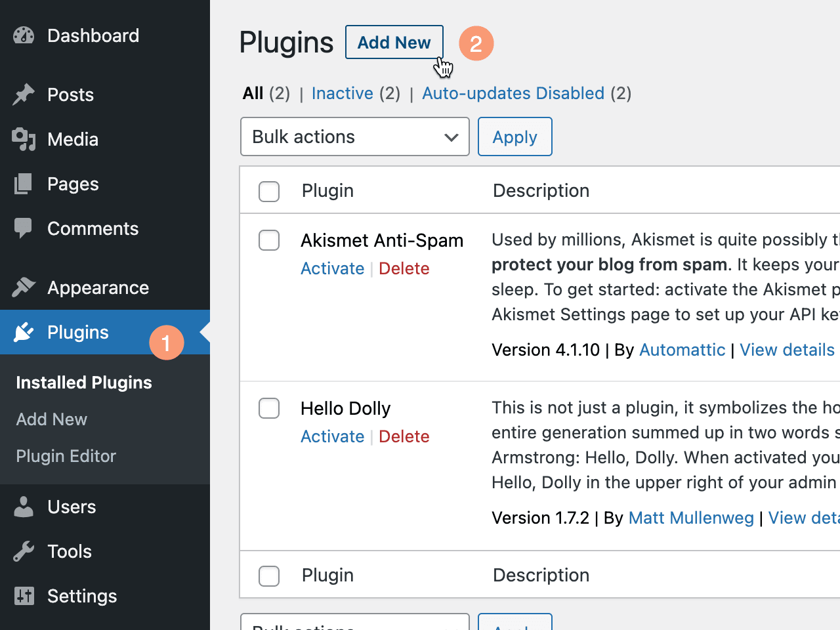Open the Pages menu
The height and width of the screenshot is (630, 840).
pyautogui.click(x=73, y=184)
